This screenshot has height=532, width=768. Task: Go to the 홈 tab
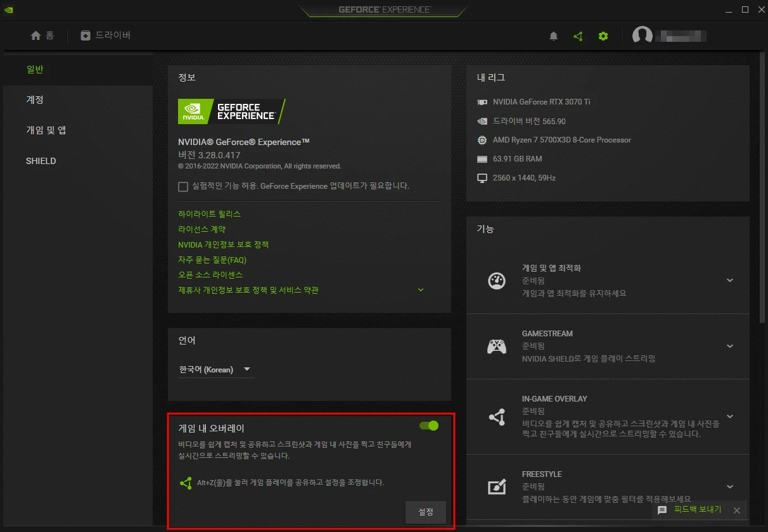pos(42,35)
